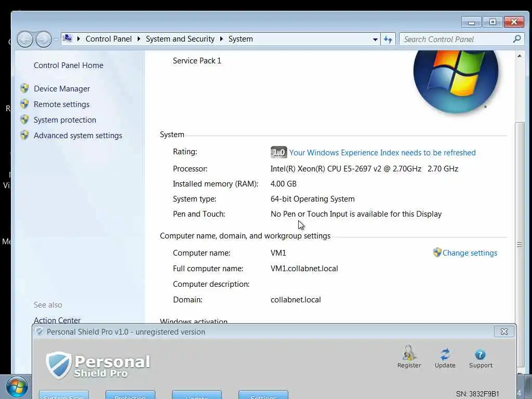Refresh the Windows Experience Index link
Image resolution: width=532 pixels, height=399 pixels.
pos(382,153)
